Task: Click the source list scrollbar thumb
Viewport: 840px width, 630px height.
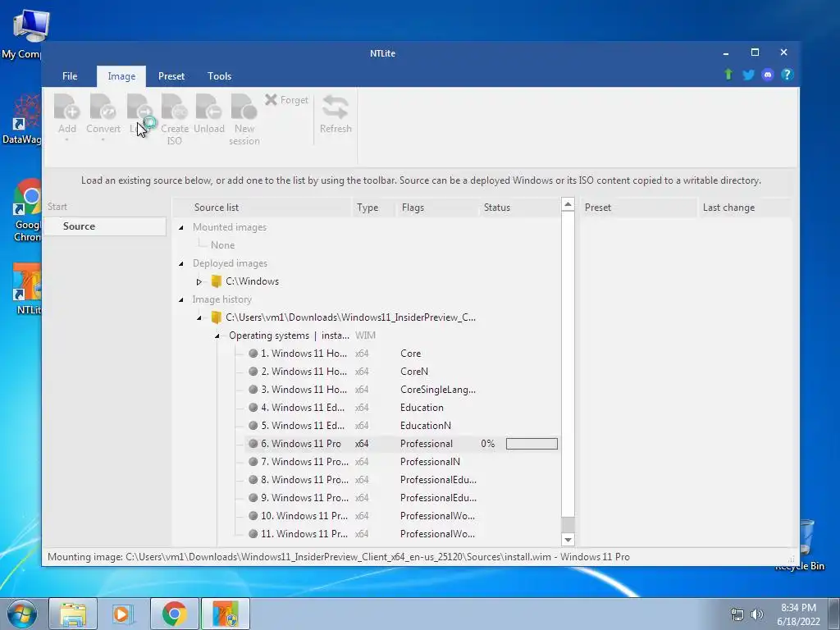Action: (568, 524)
